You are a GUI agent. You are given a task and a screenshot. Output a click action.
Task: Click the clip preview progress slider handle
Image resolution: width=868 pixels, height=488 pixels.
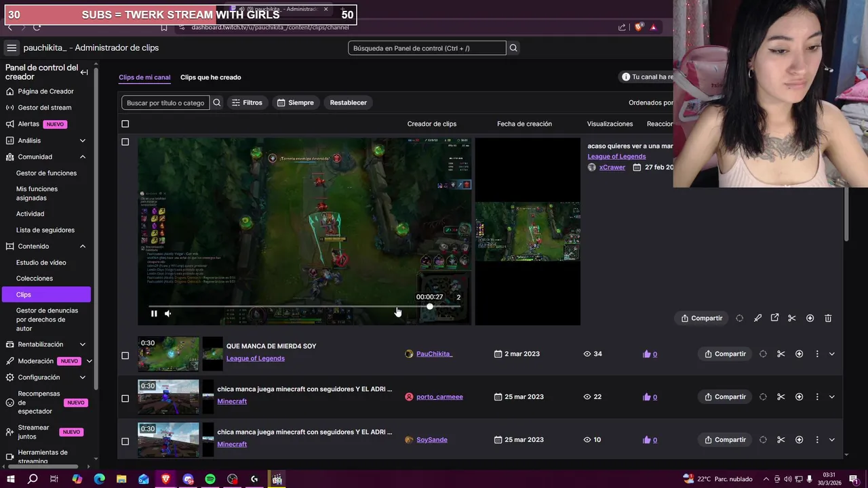[x=430, y=307]
